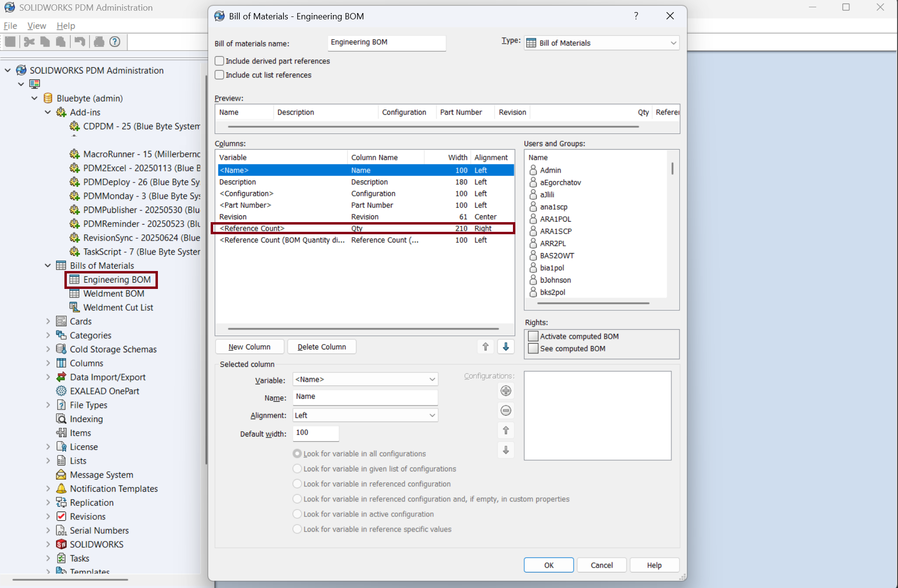Enable Include cut list references
Viewport: 898px width, 588px height.
(219, 75)
